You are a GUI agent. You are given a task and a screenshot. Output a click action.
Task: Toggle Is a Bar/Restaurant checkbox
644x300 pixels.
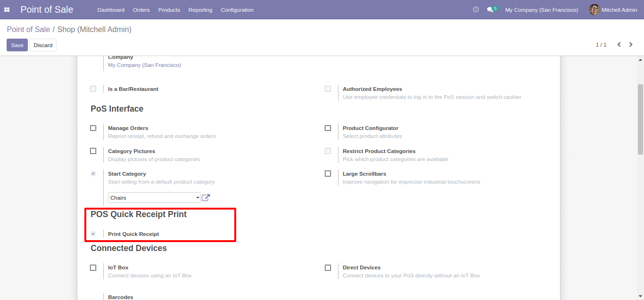93,89
